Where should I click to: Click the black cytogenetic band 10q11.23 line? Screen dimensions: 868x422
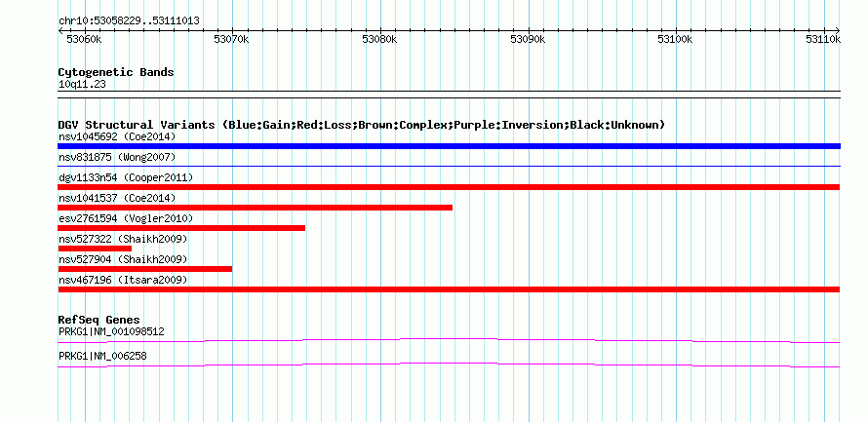click(x=449, y=95)
